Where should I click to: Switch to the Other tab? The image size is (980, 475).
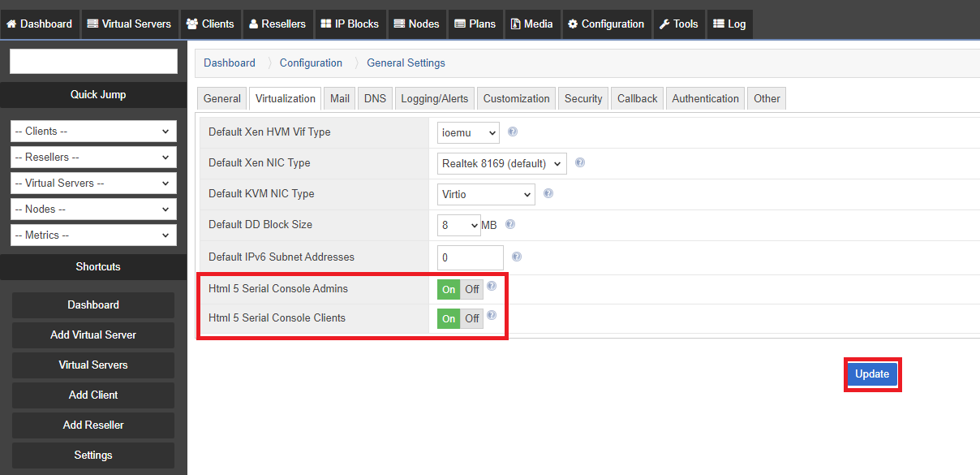767,98
